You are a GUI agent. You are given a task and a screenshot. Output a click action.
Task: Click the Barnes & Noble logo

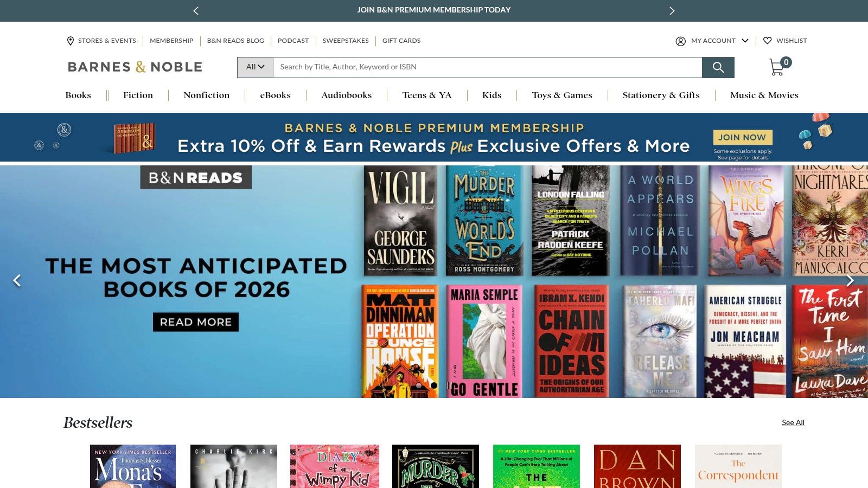click(x=134, y=66)
